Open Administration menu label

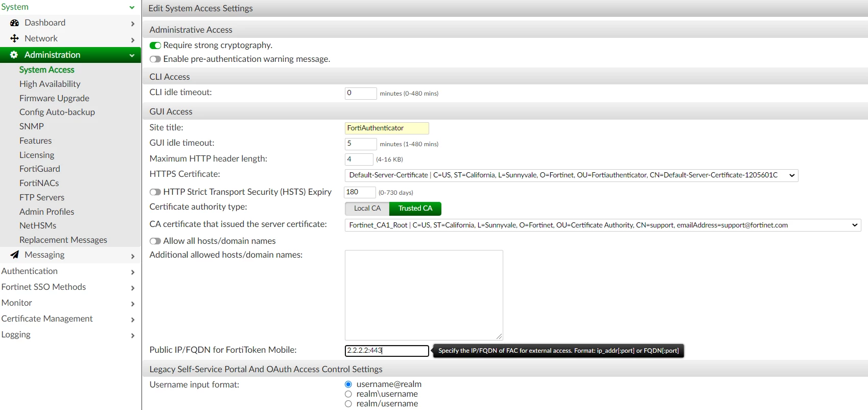pos(52,55)
